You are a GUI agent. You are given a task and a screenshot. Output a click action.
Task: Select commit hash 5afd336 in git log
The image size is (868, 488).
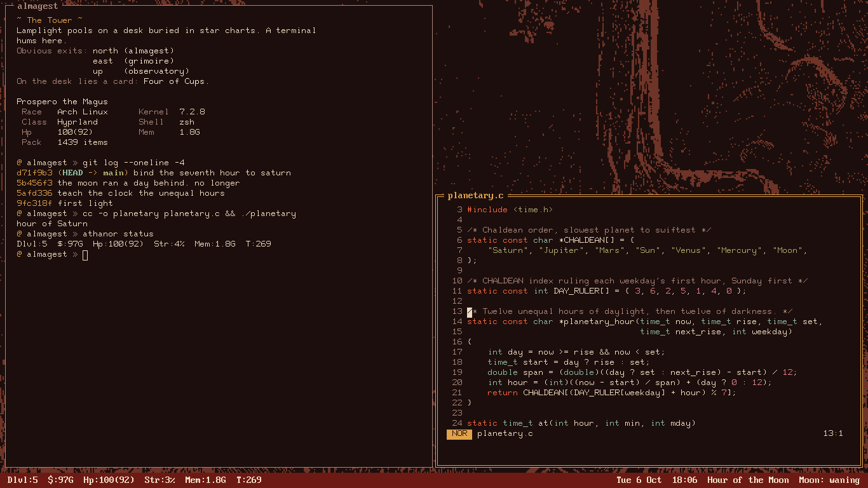coord(34,193)
